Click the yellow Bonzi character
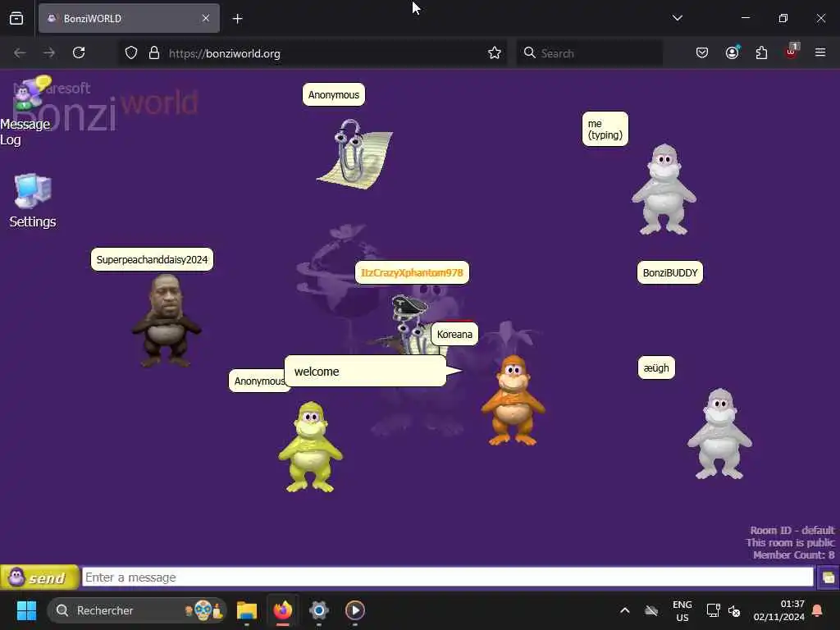 pos(310,447)
